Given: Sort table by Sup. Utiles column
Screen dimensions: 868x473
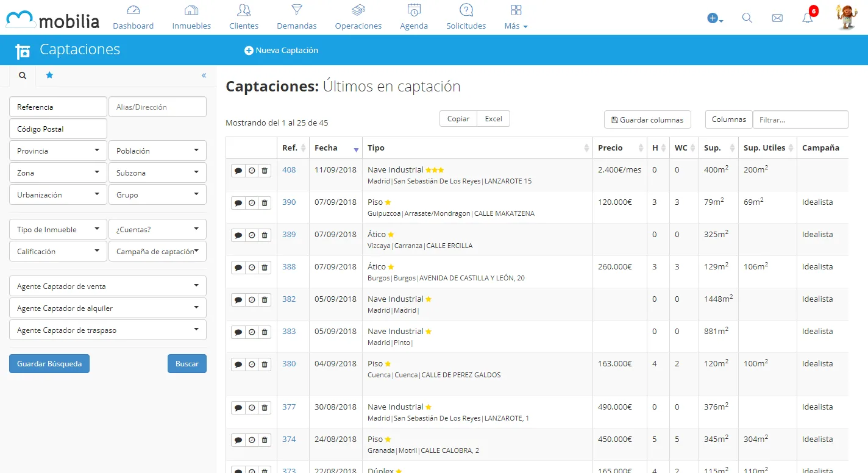Looking at the screenshot, I should [x=767, y=148].
